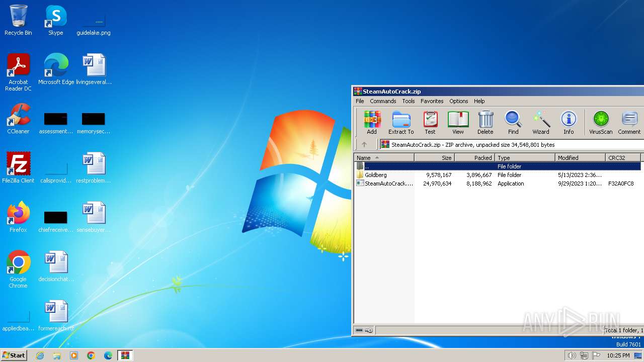Image resolution: width=644 pixels, height=362 pixels.
Task: Click the Add toolbar icon in WinRAR
Action: click(x=372, y=123)
